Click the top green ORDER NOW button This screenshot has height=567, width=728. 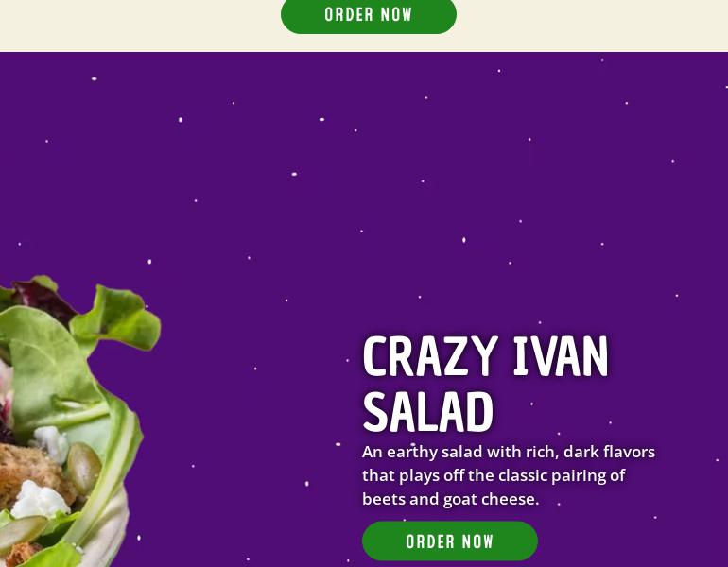pos(369,15)
